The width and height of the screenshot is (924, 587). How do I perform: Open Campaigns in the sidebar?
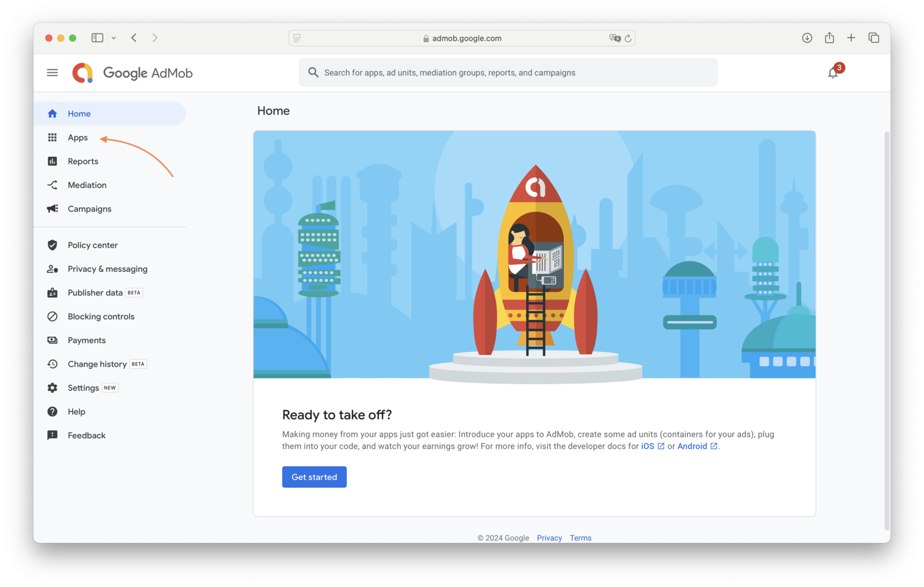pyautogui.click(x=110, y=209)
